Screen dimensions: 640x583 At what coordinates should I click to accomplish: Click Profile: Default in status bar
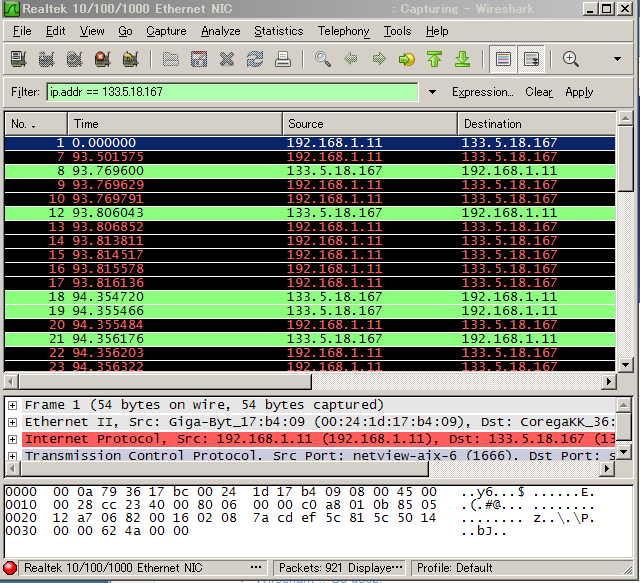point(455,568)
